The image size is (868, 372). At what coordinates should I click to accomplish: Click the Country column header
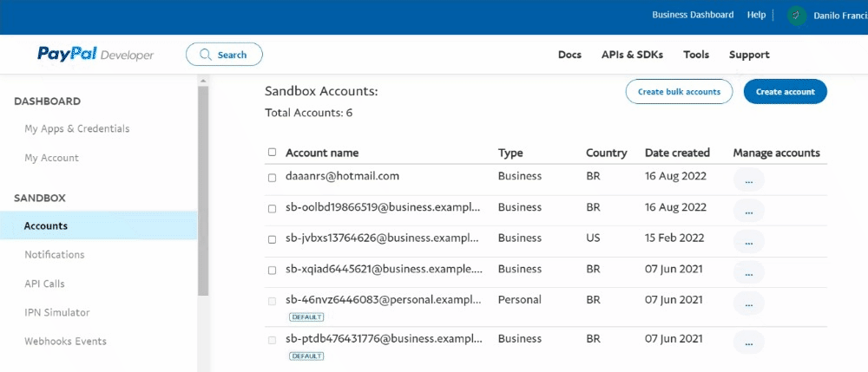click(606, 153)
